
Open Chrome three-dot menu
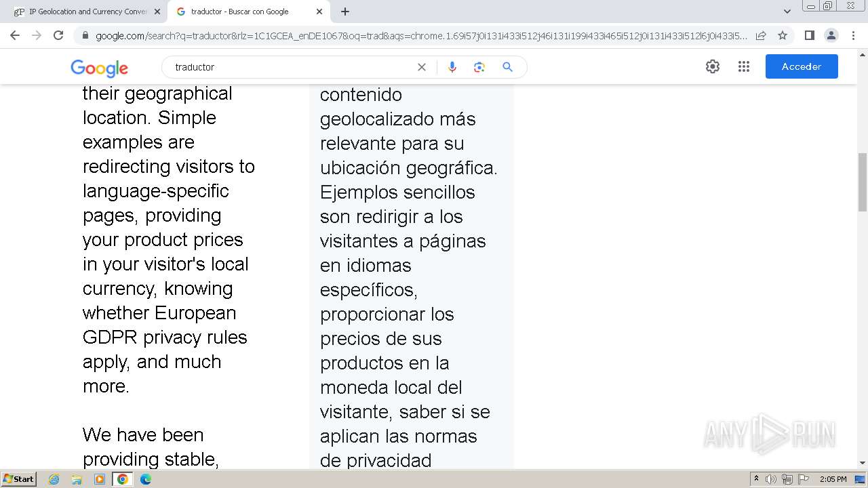(x=852, y=35)
